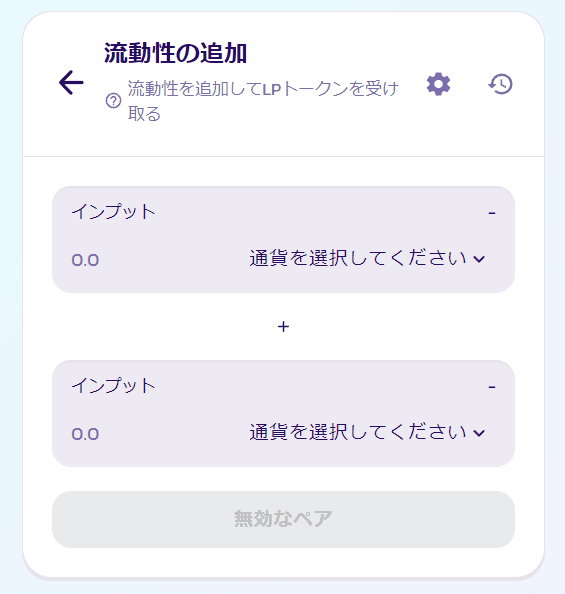Open the second 通貨を選択してください dropdown
The width and height of the screenshot is (565, 594).
point(367,433)
